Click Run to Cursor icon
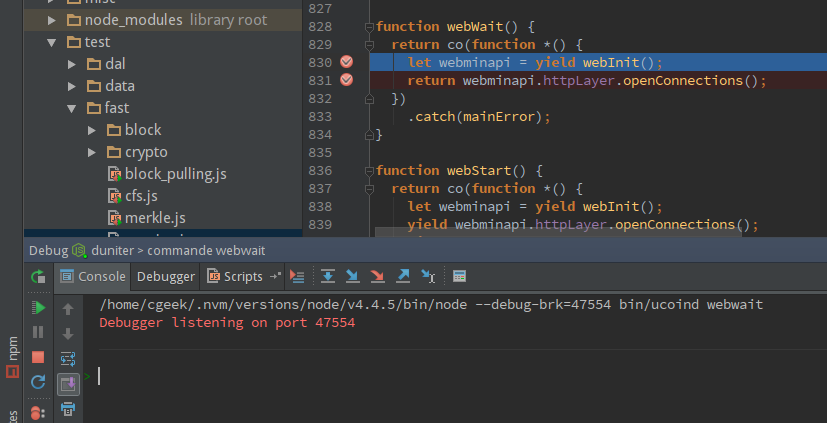827x423 pixels. tap(428, 276)
